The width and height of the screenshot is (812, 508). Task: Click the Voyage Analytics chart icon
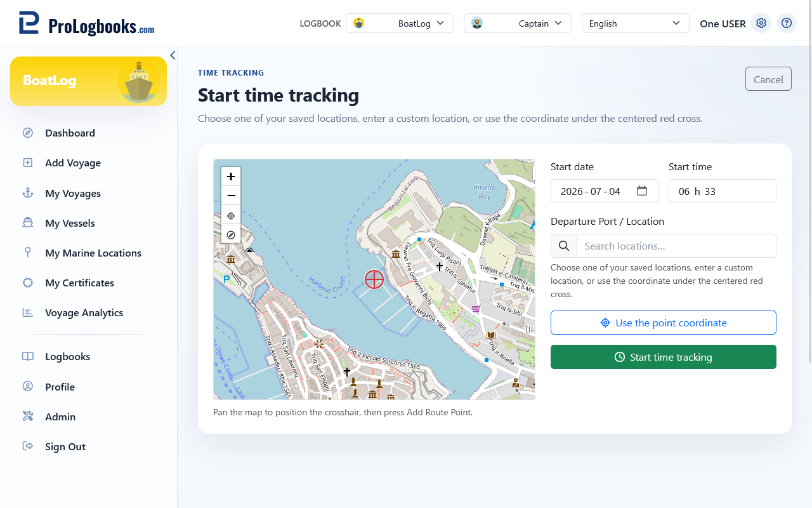click(28, 312)
